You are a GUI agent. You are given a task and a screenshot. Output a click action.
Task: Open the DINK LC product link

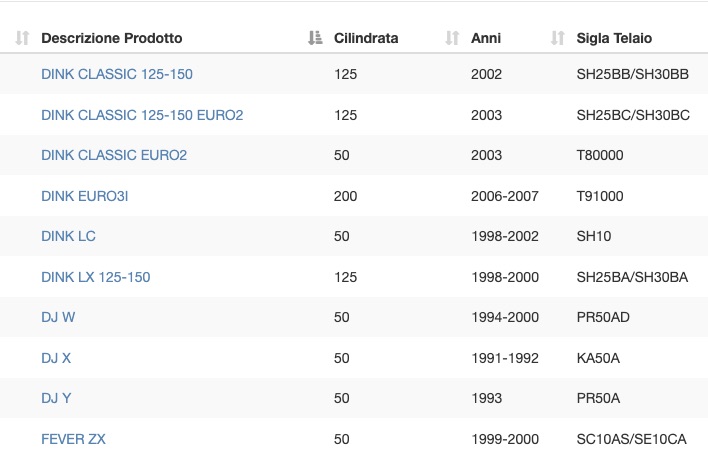(68, 236)
